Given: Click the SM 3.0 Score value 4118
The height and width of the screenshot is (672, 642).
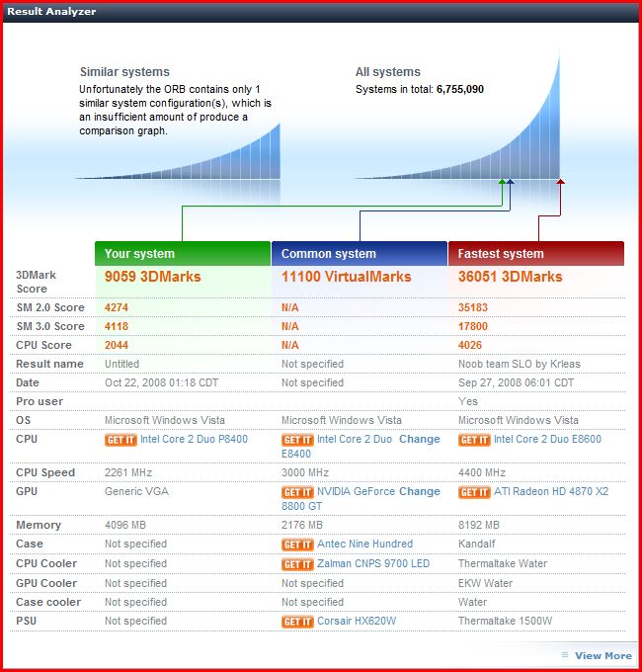Looking at the screenshot, I should tap(117, 326).
